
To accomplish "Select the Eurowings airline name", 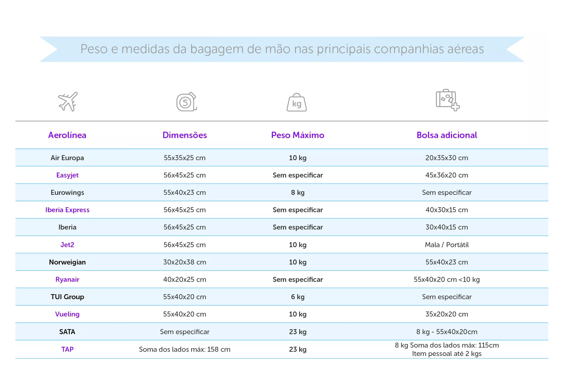I will (x=67, y=193).
